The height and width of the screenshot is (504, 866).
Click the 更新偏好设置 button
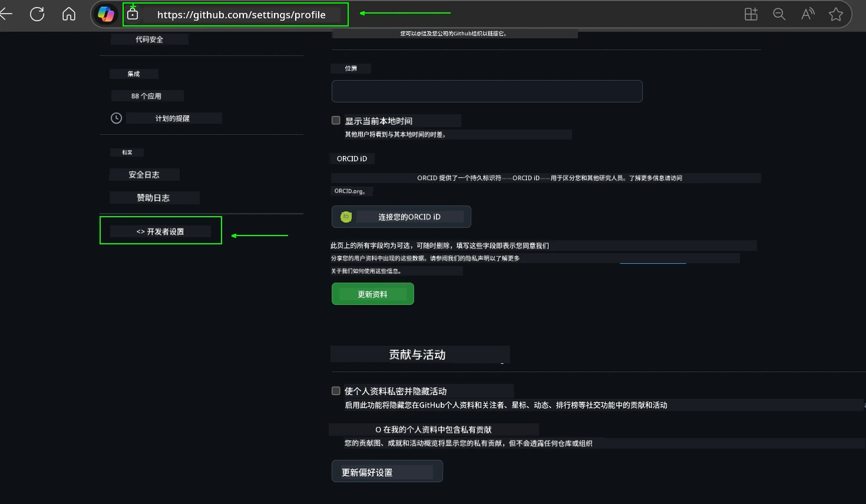(387, 471)
